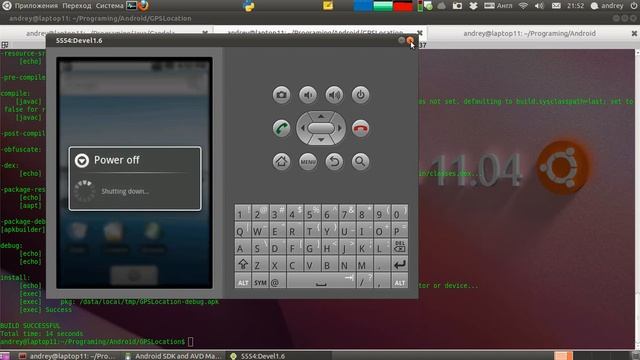640x360 pixels.
Task: Click the Power off dialog title
Action: [x=116, y=160]
